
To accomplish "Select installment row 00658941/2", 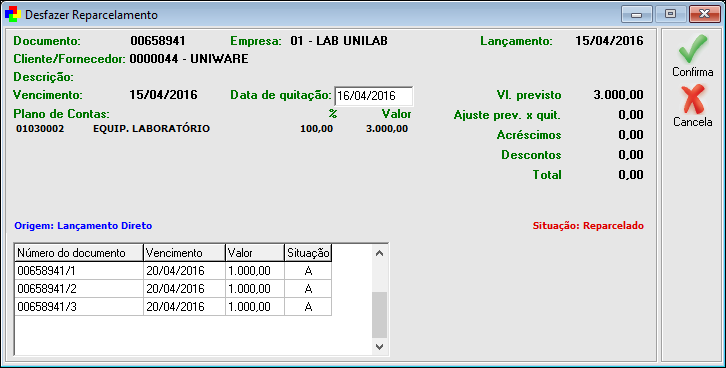I will click(x=173, y=289).
